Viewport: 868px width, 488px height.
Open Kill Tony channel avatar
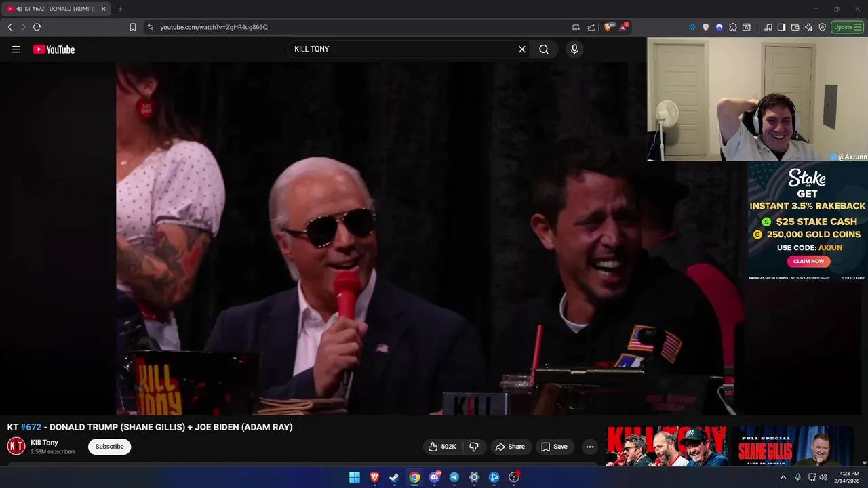click(x=16, y=446)
